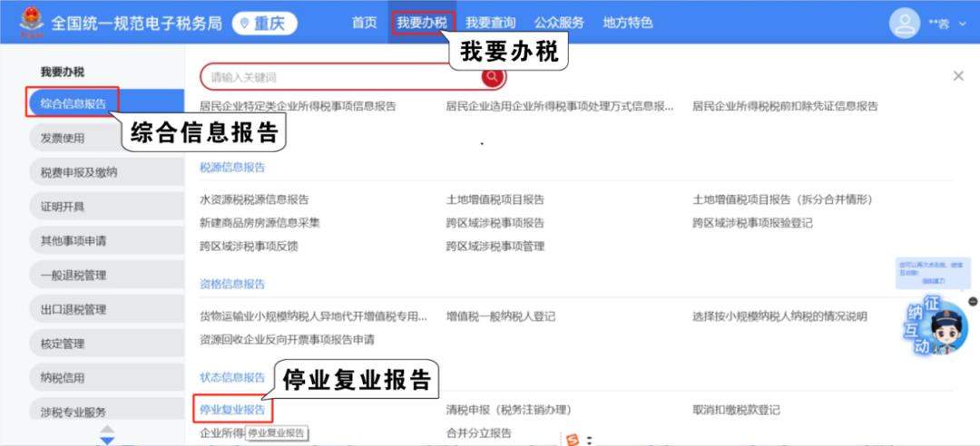Click 全国统一规范电子税务局 title
Screen dimensions: 980x446
pyautogui.click(x=136, y=24)
